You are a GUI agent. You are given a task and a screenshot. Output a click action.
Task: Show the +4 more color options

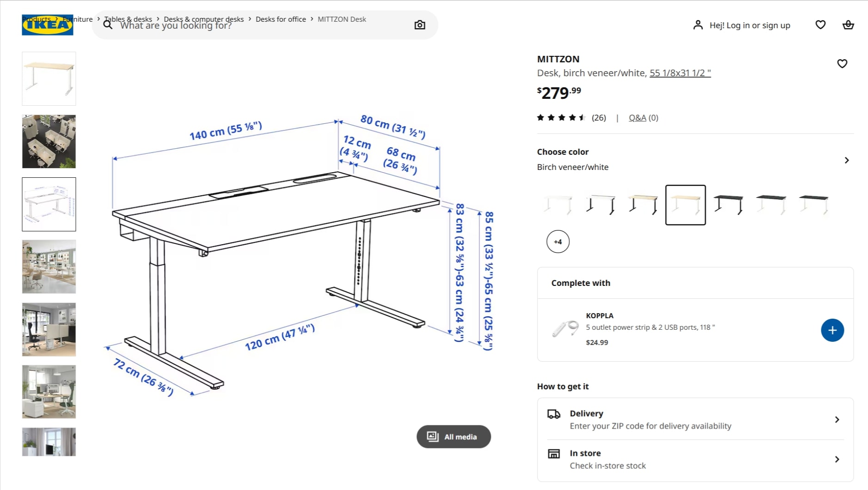click(x=558, y=242)
